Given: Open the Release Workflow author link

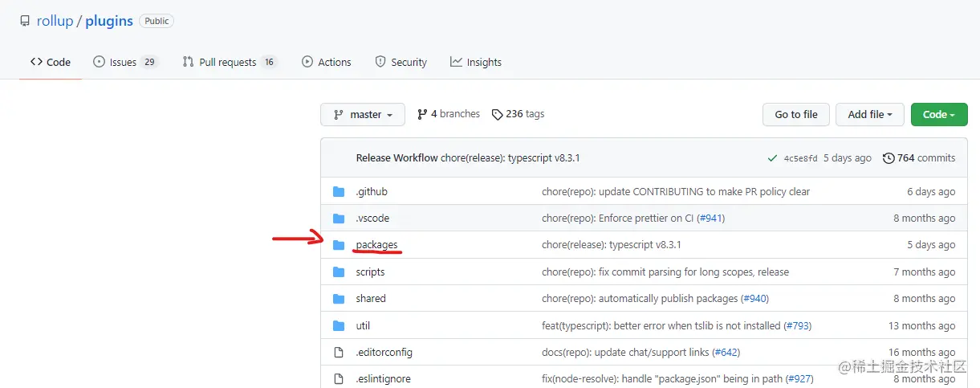Looking at the screenshot, I should coord(396,158).
